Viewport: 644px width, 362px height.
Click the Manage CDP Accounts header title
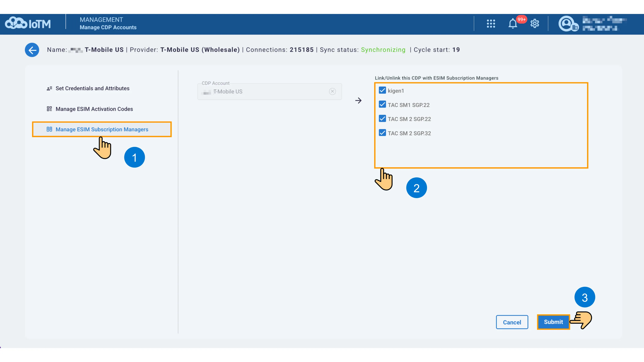(108, 28)
